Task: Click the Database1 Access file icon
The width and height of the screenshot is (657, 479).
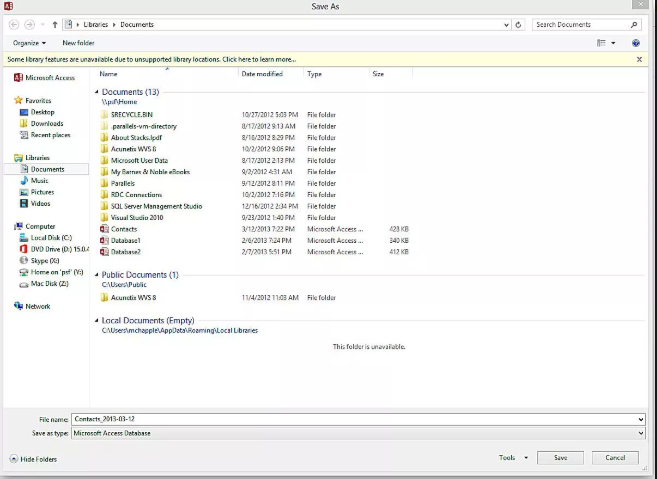Action: tap(104, 241)
